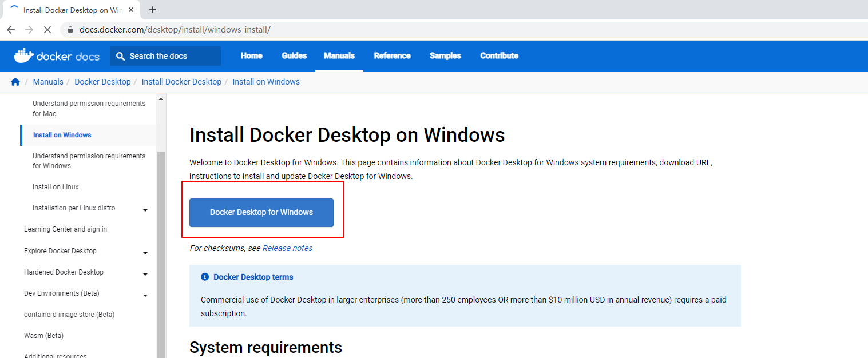
Task: Open Dev Environments (Beta) sidebar item
Action: coord(62,293)
